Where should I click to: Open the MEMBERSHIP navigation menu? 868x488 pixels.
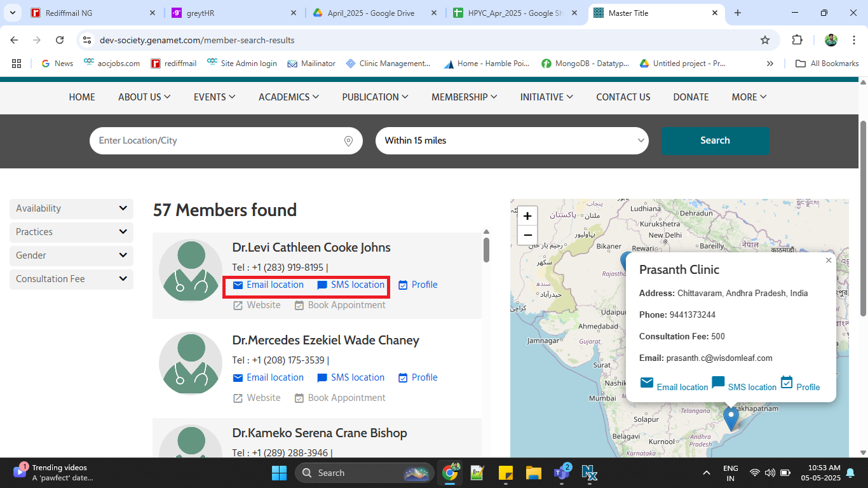click(x=464, y=97)
